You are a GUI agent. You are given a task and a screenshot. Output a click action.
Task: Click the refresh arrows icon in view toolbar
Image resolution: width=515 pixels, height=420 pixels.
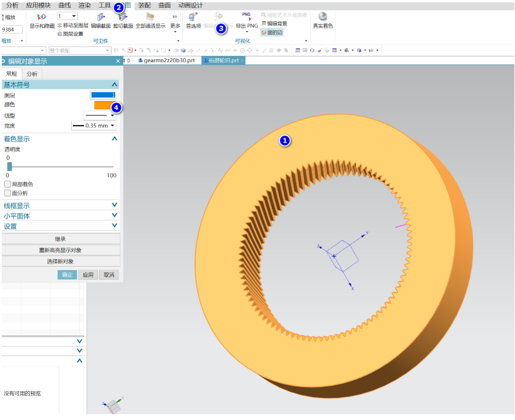(312, 51)
